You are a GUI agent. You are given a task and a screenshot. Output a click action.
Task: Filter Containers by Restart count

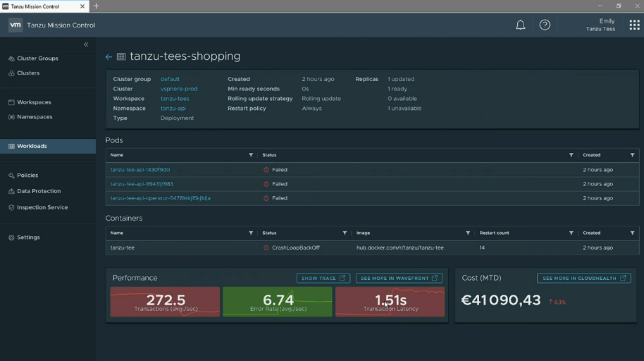click(571, 233)
